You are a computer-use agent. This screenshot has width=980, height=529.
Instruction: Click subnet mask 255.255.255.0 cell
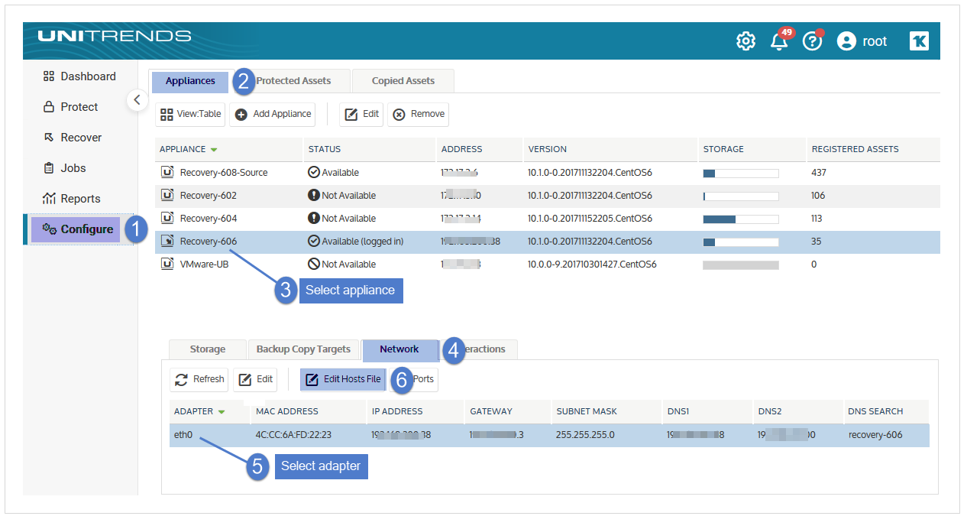pyautogui.click(x=585, y=435)
